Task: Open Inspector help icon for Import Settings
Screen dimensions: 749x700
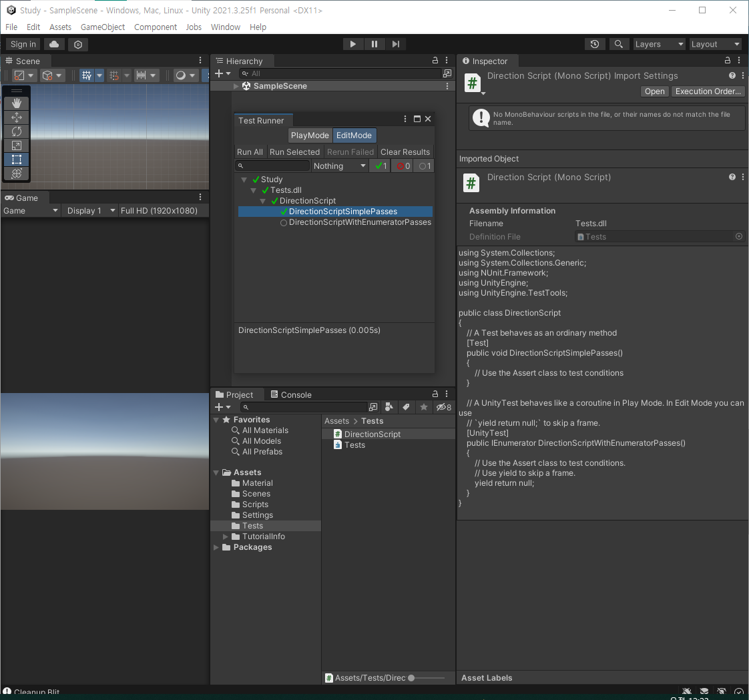Action: coord(732,75)
